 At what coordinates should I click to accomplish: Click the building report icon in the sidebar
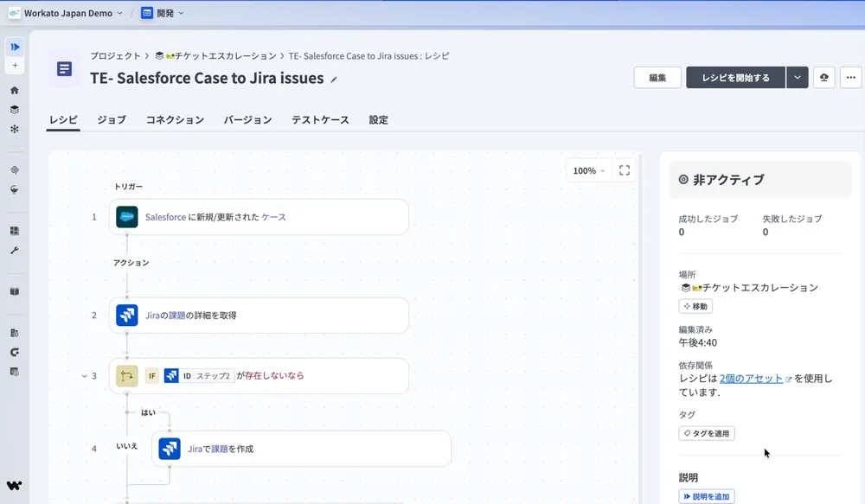(15, 333)
